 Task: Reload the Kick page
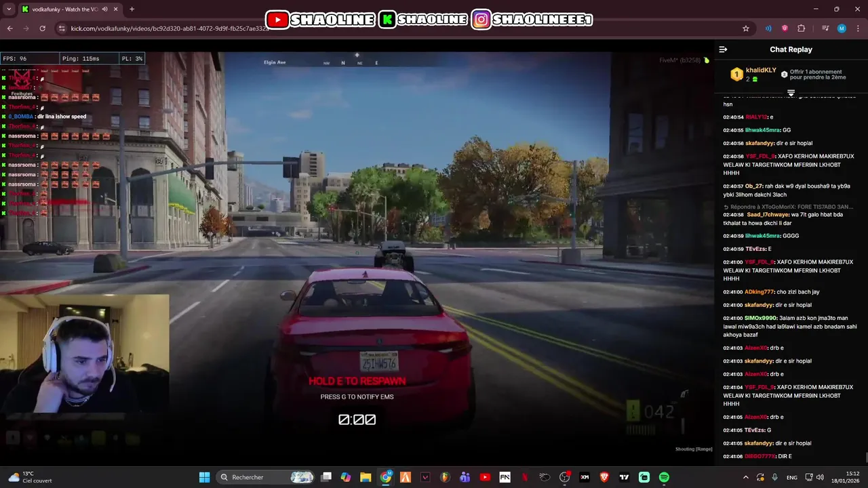(42, 28)
